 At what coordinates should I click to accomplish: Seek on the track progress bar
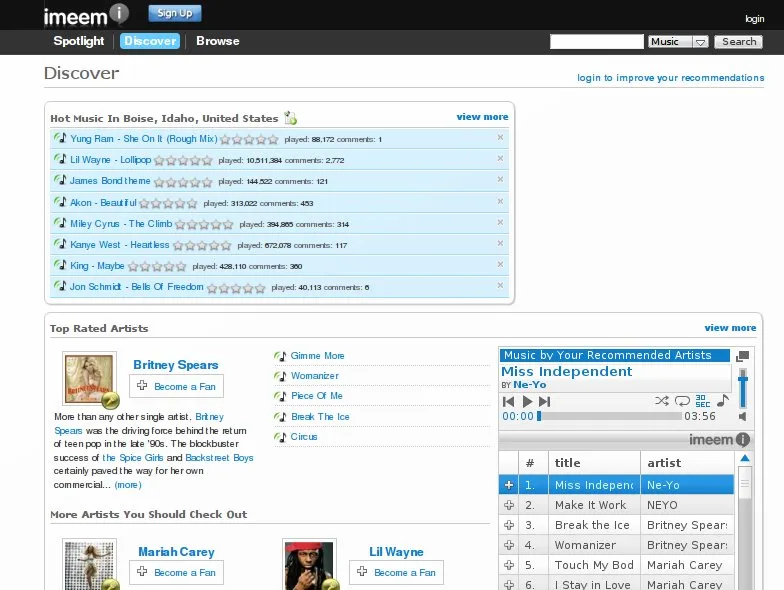coord(610,416)
